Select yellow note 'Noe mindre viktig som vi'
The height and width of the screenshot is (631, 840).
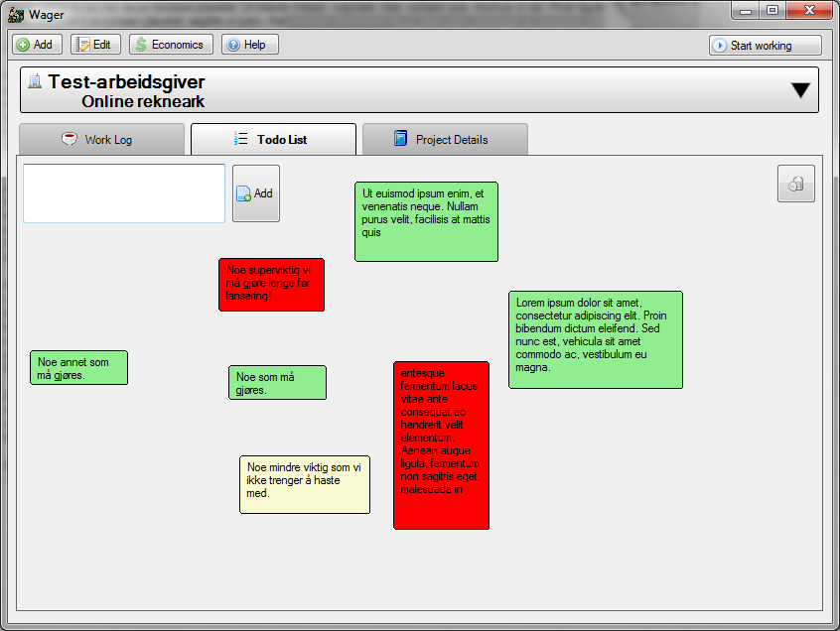(305, 485)
